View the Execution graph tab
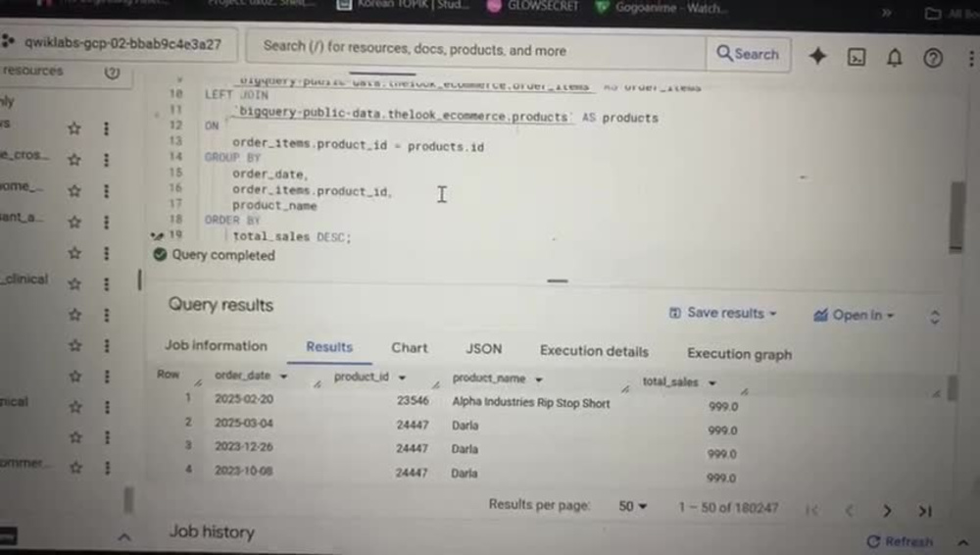 pyautogui.click(x=739, y=354)
